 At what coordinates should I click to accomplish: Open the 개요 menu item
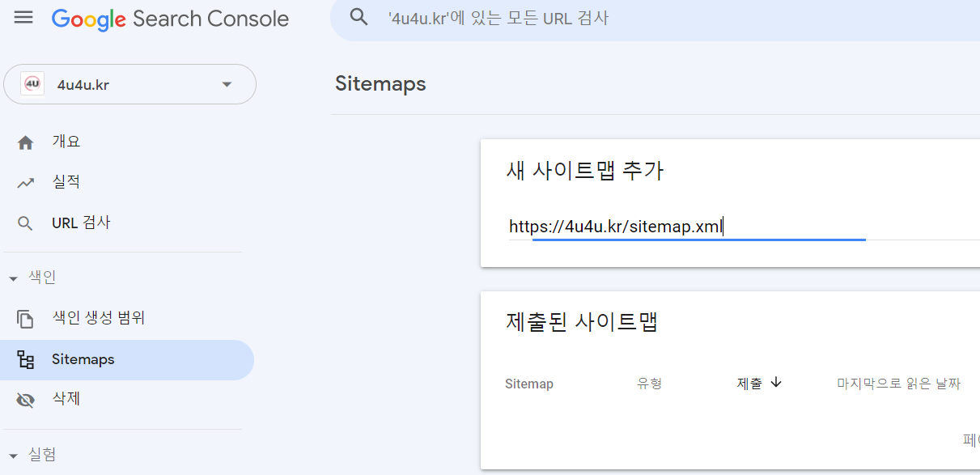[x=67, y=141]
